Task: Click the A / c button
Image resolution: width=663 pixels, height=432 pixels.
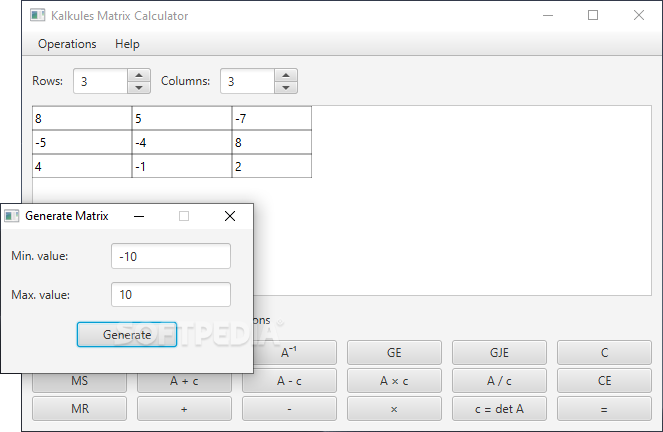Action: (499, 380)
